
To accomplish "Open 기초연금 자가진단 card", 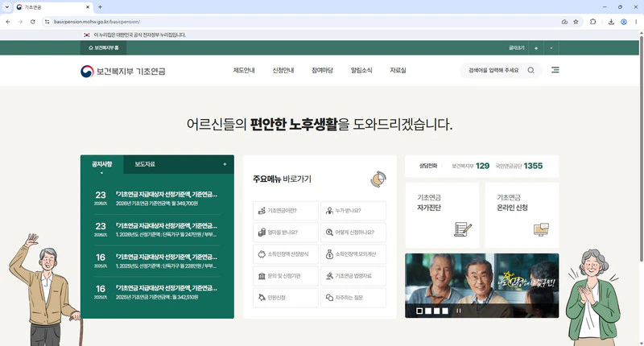I will (442, 215).
